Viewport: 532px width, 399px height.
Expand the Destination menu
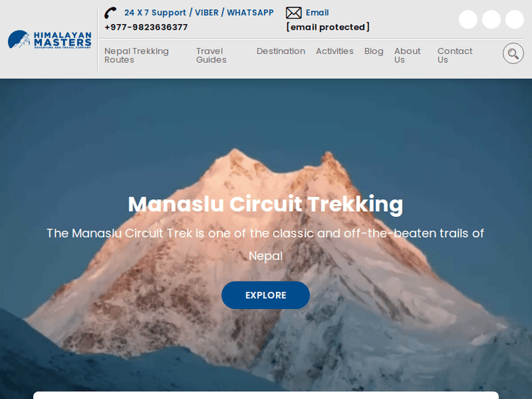[281, 51]
